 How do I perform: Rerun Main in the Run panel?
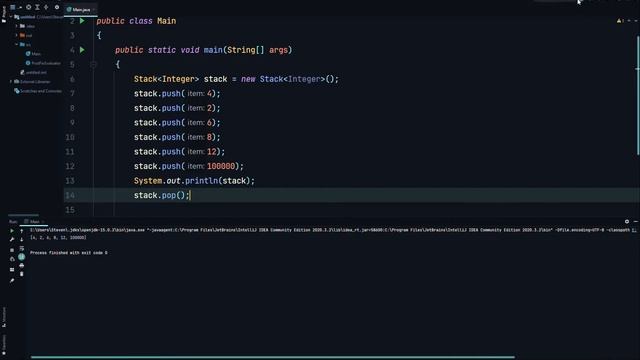[12, 231]
